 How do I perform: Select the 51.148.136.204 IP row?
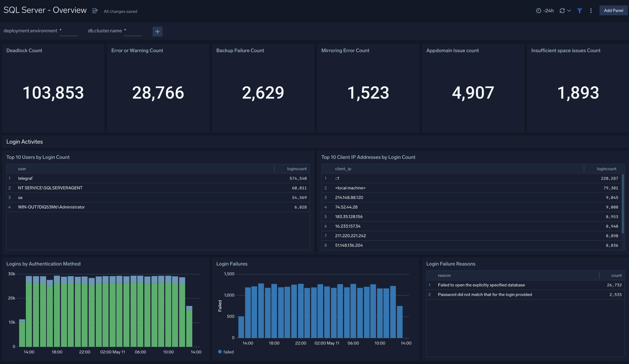471,245
